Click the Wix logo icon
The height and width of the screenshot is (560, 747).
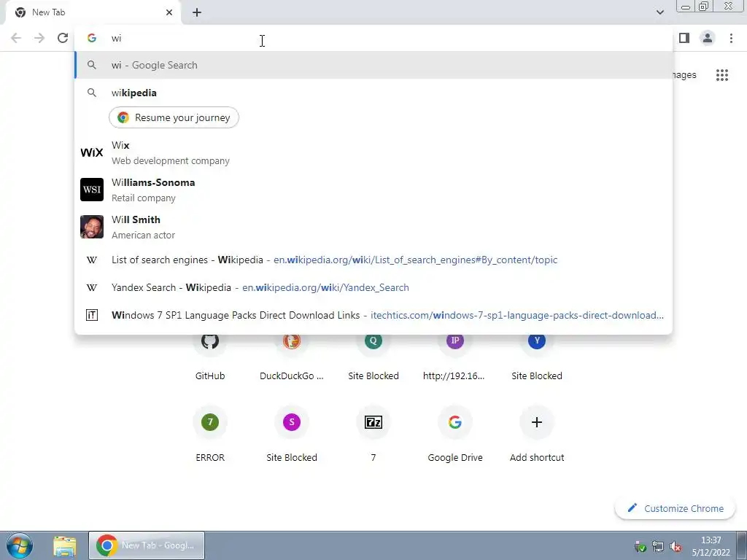click(x=91, y=153)
